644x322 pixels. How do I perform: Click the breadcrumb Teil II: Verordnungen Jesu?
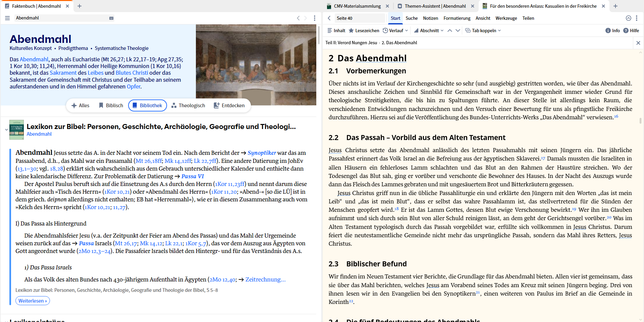351,43
